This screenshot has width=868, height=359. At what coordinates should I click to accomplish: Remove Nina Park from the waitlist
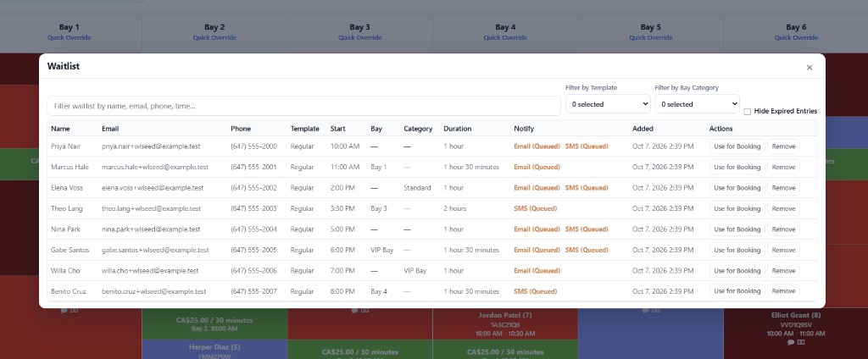783,229
